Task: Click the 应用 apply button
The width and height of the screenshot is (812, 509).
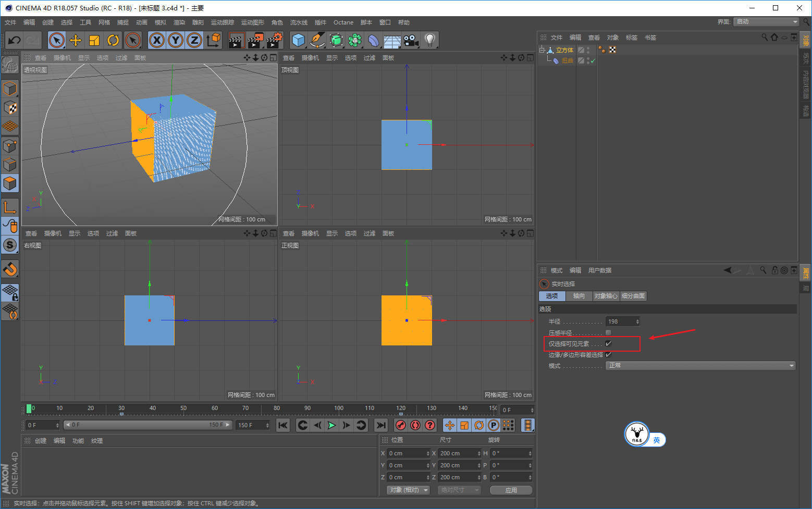Action: click(x=511, y=490)
